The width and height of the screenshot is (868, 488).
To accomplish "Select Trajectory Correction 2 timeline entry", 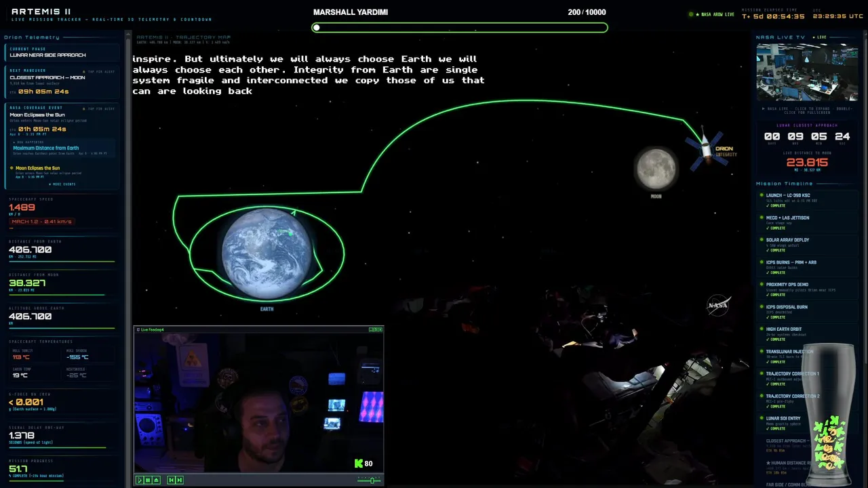I will tap(807, 401).
